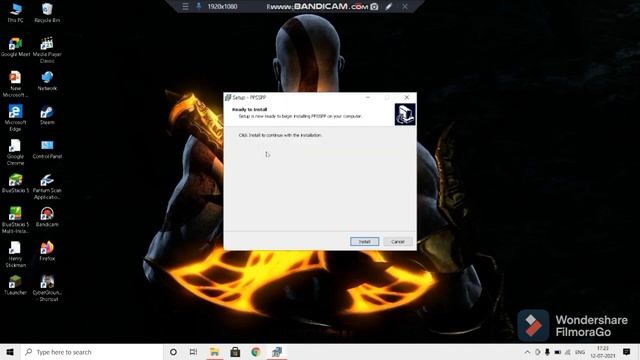The width and height of the screenshot is (640, 360).
Task: Switch to PPSSPP setup taskbar item
Action: tap(277, 352)
